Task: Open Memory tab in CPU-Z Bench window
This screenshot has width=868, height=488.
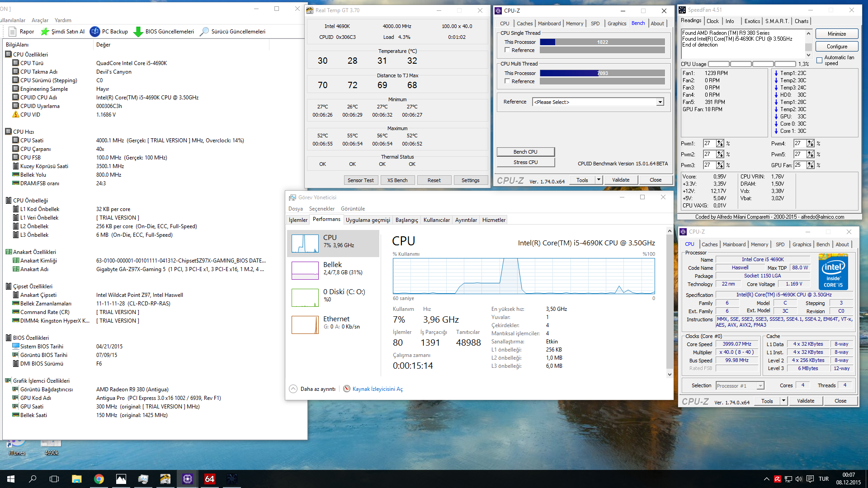Action: click(x=574, y=23)
